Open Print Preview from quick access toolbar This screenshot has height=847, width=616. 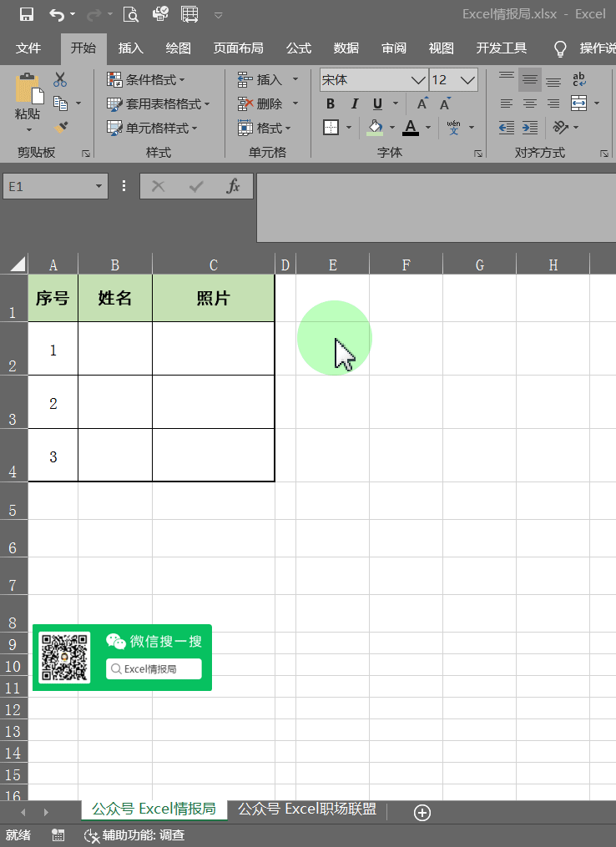pos(131,14)
